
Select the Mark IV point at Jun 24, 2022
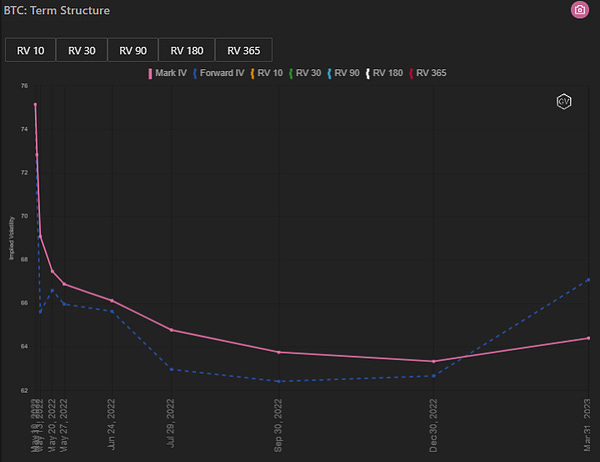(x=112, y=301)
